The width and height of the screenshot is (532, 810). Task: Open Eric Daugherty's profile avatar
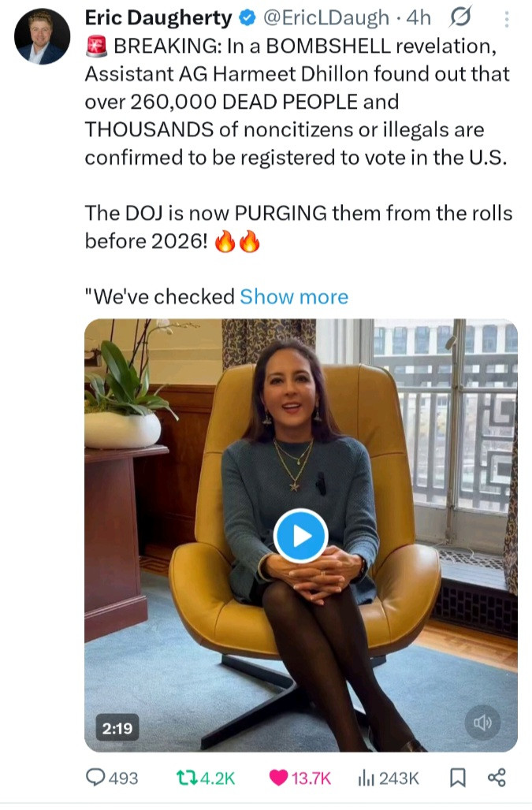pyautogui.click(x=43, y=36)
